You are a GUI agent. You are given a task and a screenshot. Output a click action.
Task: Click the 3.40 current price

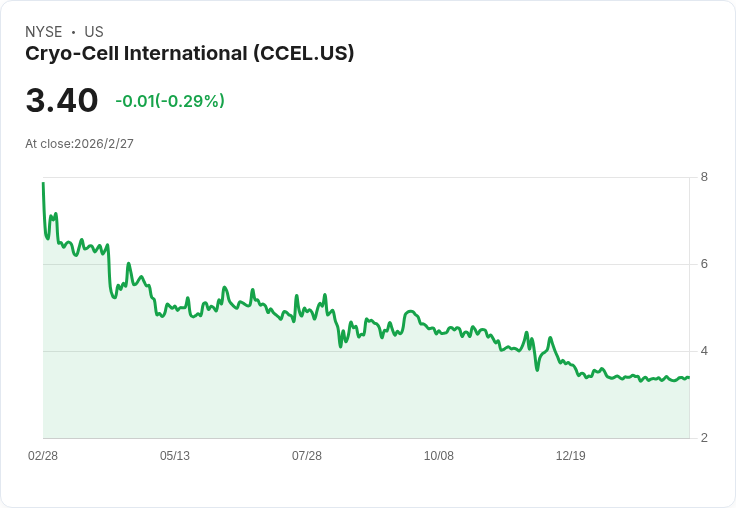(x=61, y=100)
